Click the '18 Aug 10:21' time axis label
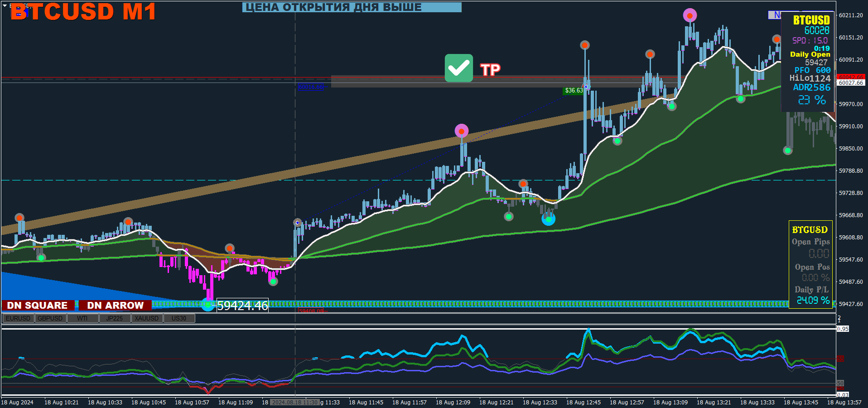This screenshot has width=868, height=408. click(61, 403)
